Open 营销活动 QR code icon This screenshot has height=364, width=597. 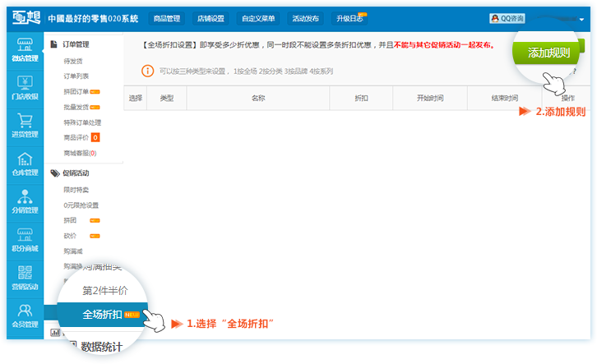(x=25, y=273)
